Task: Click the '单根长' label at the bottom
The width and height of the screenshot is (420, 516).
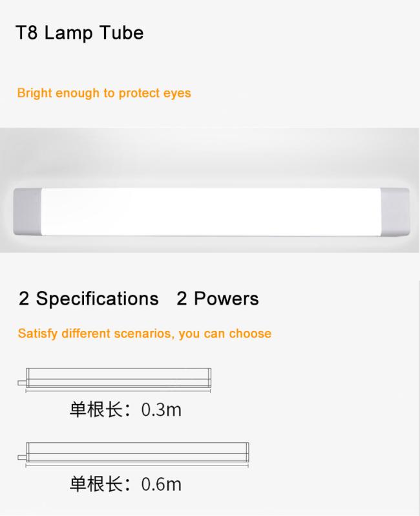Action: coord(96,484)
